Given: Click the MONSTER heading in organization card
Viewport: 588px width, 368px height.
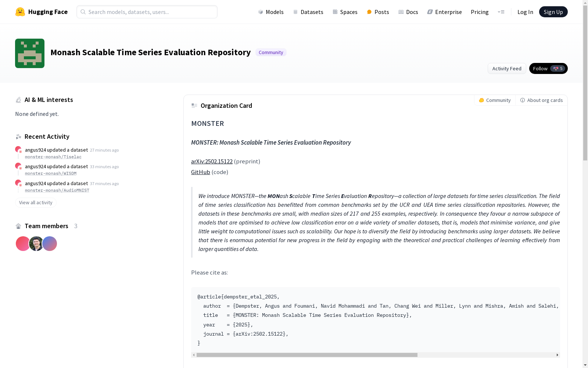Looking at the screenshot, I should tap(208, 124).
